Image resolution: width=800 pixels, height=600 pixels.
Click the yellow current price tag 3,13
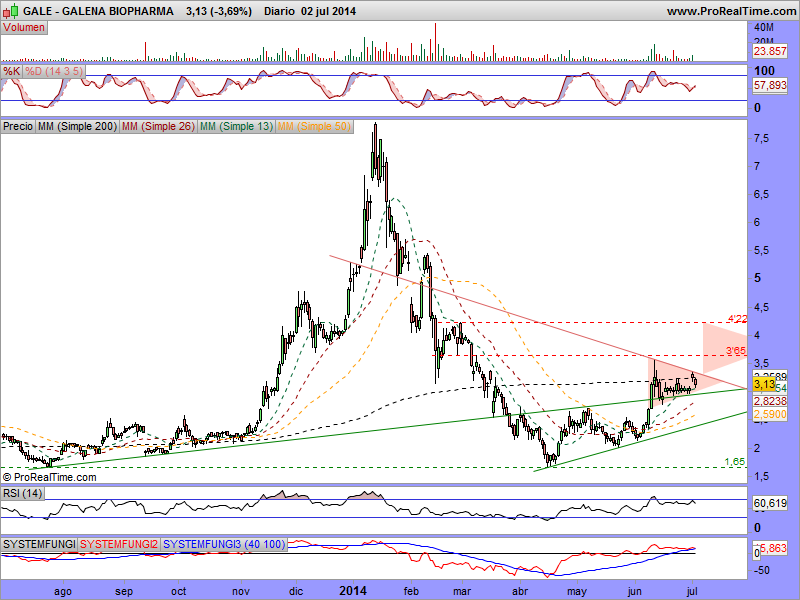point(764,384)
